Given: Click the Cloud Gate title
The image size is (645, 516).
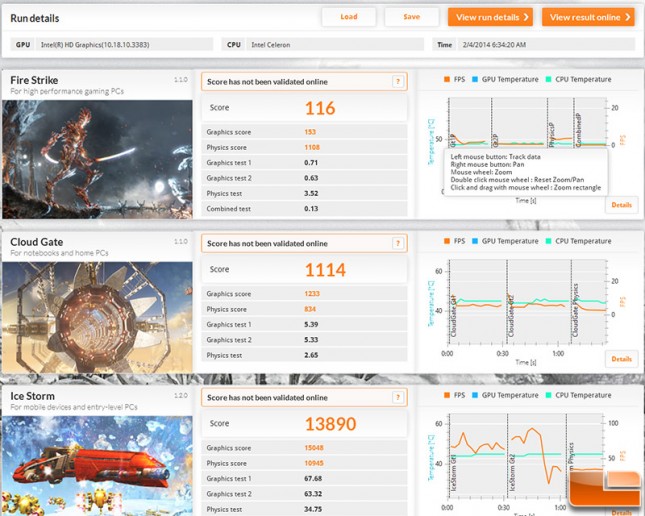Looking at the screenshot, I should pyautogui.click(x=37, y=242).
